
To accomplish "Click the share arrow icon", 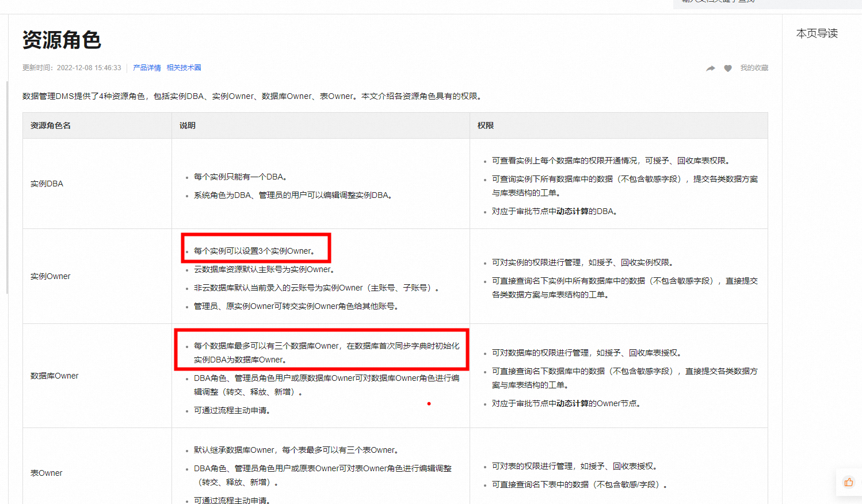I will tap(711, 68).
